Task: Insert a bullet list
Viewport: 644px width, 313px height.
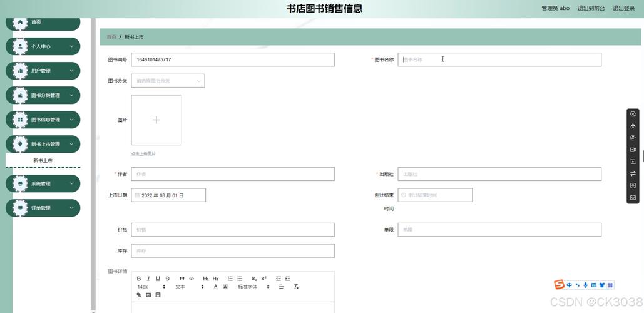Action: tap(240, 279)
